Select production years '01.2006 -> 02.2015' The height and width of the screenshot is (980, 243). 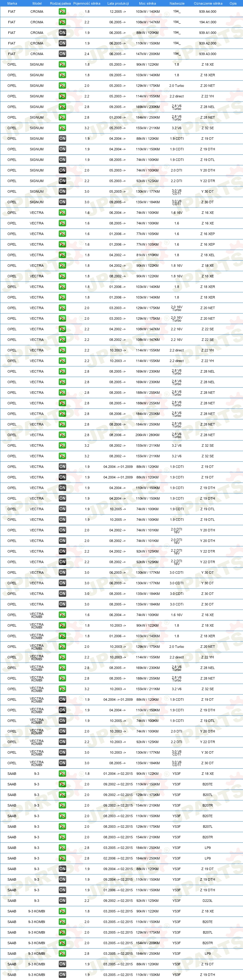[118, 890]
